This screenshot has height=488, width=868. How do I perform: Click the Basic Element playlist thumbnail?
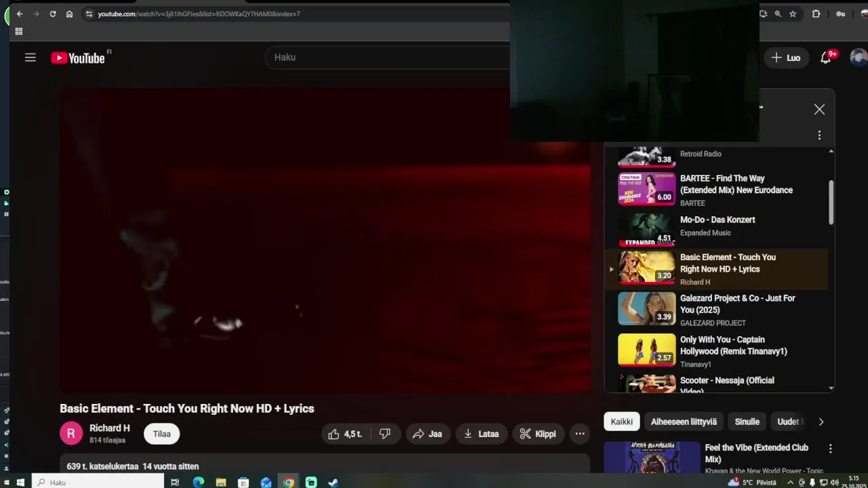[647, 267]
